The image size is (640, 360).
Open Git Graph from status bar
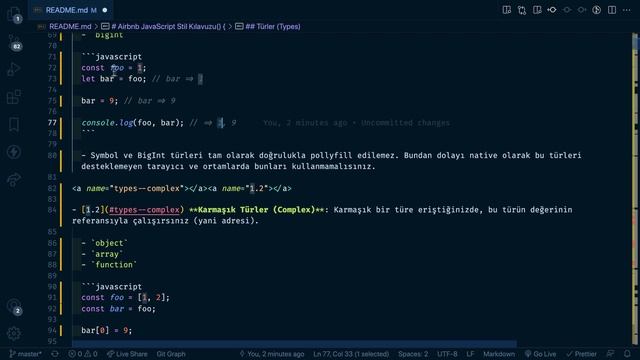[171, 354]
